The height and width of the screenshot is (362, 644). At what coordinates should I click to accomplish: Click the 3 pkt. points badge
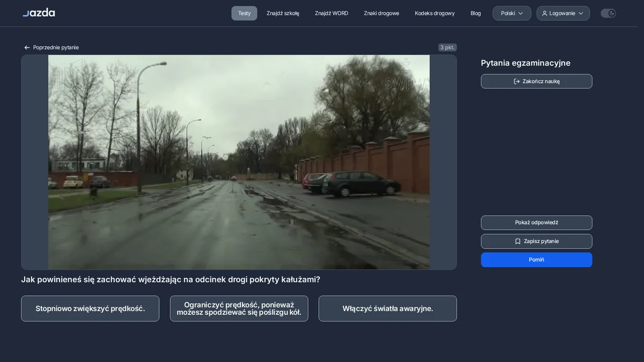point(448,48)
